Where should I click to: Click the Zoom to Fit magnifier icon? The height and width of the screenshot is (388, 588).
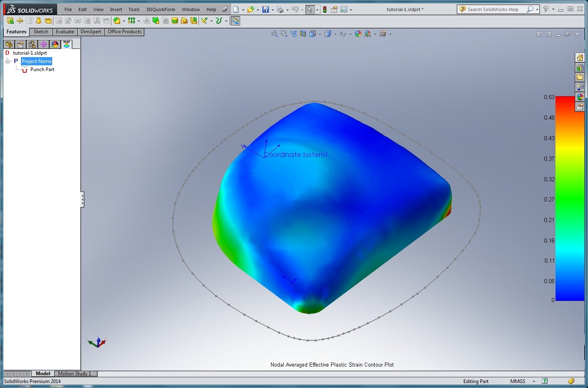(275, 34)
